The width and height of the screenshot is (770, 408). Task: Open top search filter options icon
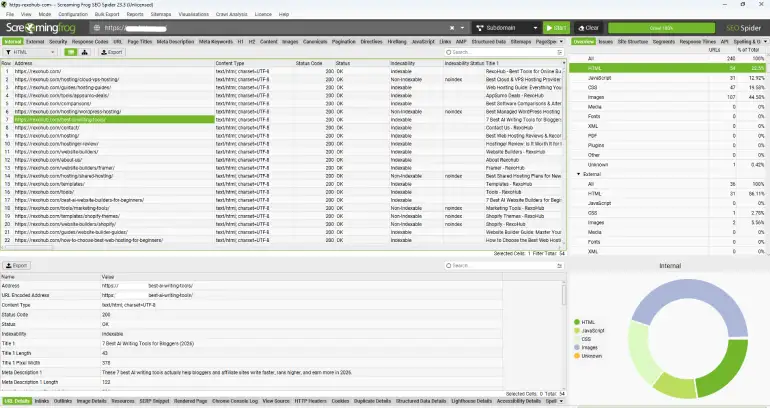560,52
